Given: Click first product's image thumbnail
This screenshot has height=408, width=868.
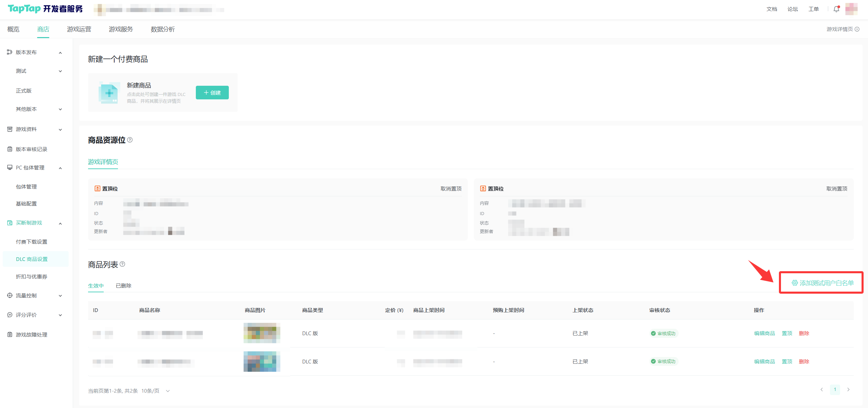Looking at the screenshot, I should click(262, 333).
